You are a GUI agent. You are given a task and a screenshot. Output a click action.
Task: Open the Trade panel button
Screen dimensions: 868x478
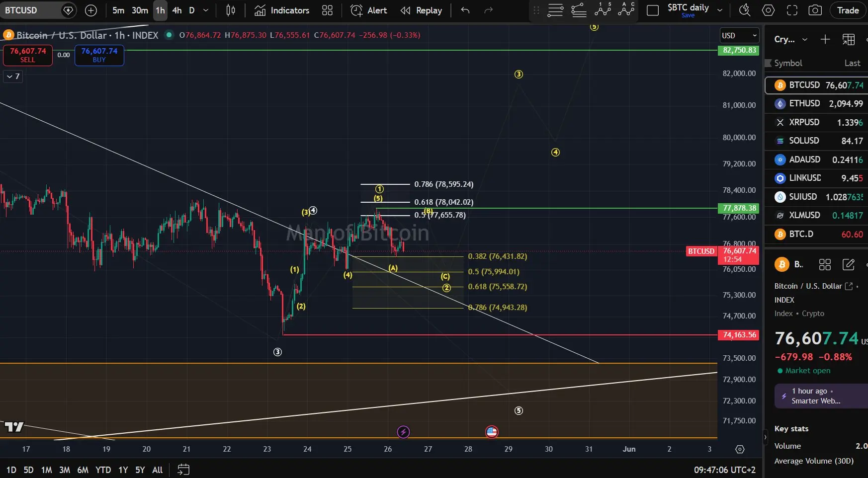pyautogui.click(x=848, y=10)
